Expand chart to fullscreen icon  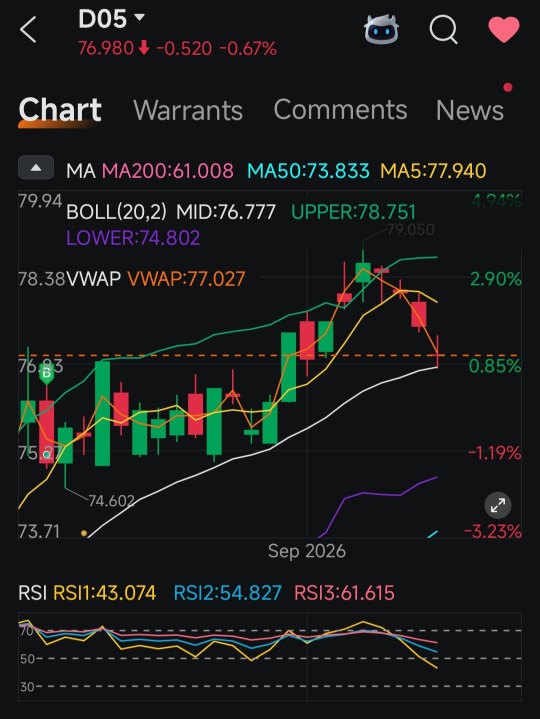coord(498,506)
